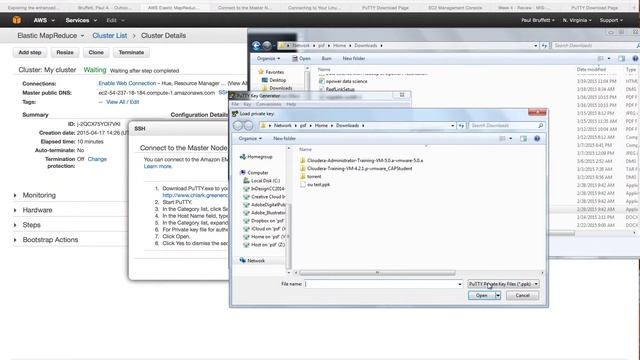Expand the Steps section
This screenshot has height=360, width=640.
click(27, 225)
